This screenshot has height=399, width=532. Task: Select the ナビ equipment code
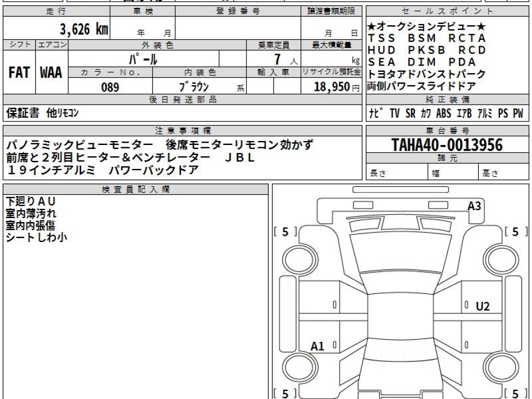(x=377, y=113)
